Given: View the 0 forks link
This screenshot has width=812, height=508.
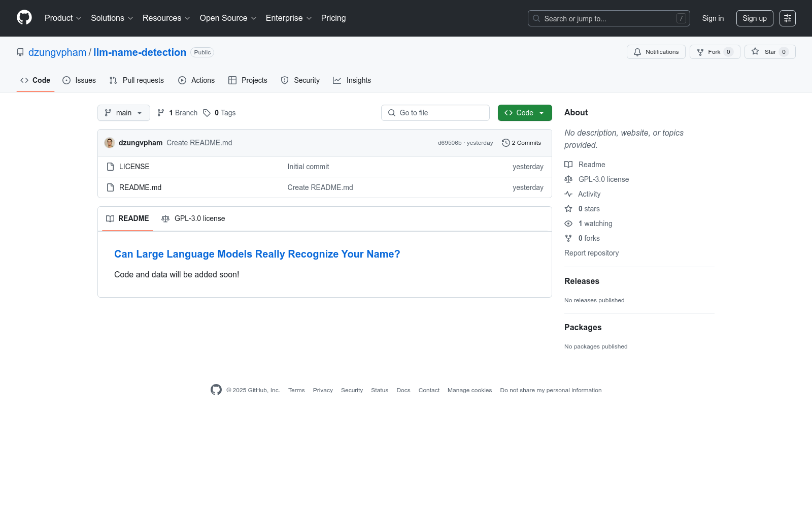Looking at the screenshot, I should pyautogui.click(x=582, y=238).
